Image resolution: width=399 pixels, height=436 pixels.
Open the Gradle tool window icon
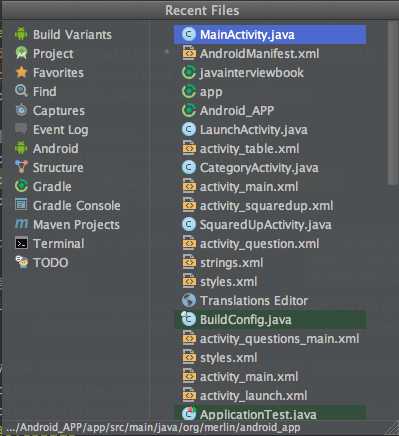(21, 186)
